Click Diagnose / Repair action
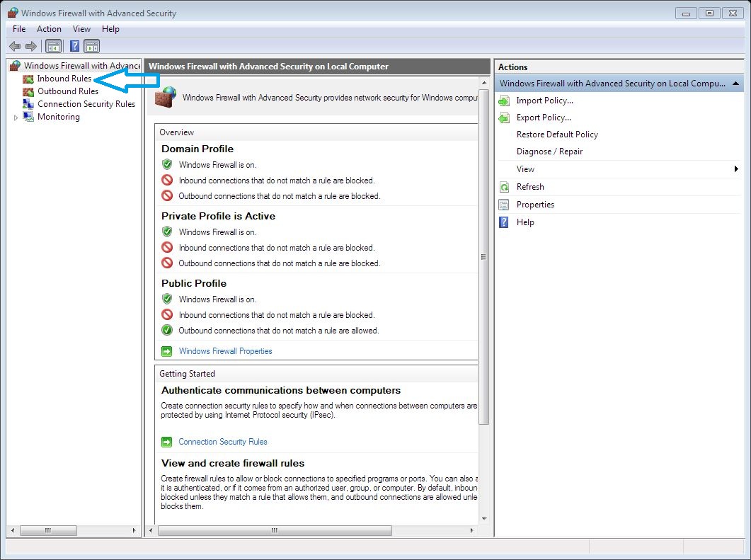Screen dimensions: 751x560 point(549,152)
